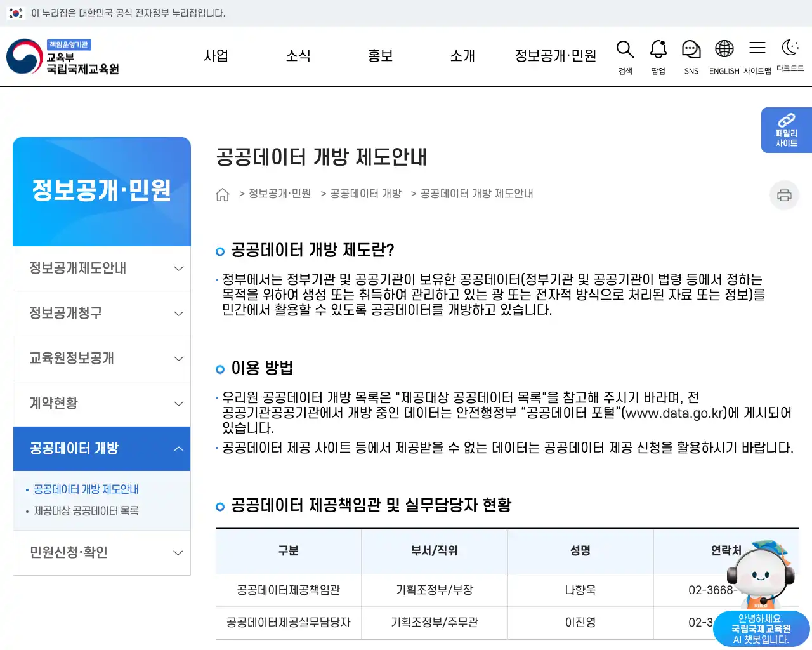Click the 구분 column header
Screen dimensions: 812x650
pyautogui.click(x=289, y=551)
